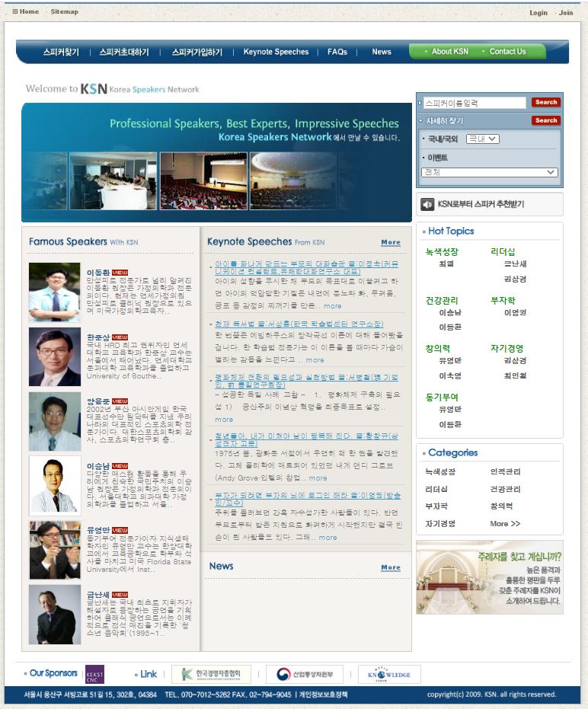
Task: Click Search button beside speaker name field
Action: pos(546,102)
